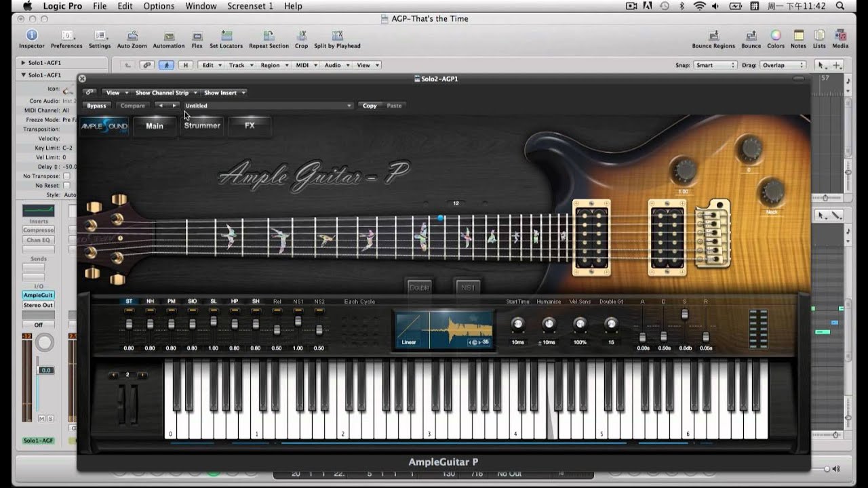Viewport: 868px width, 488px height.
Task: Toggle the PM articulation switch
Action: point(171,302)
